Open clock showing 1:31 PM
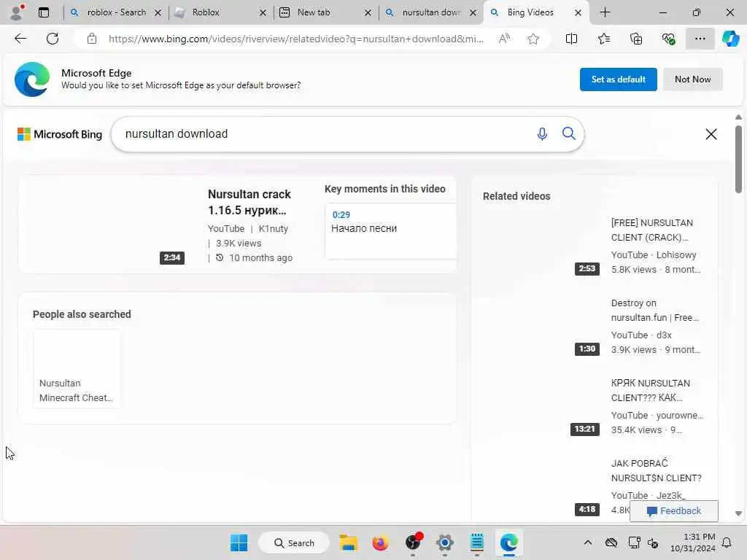The height and width of the screenshot is (560, 747). (x=693, y=542)
